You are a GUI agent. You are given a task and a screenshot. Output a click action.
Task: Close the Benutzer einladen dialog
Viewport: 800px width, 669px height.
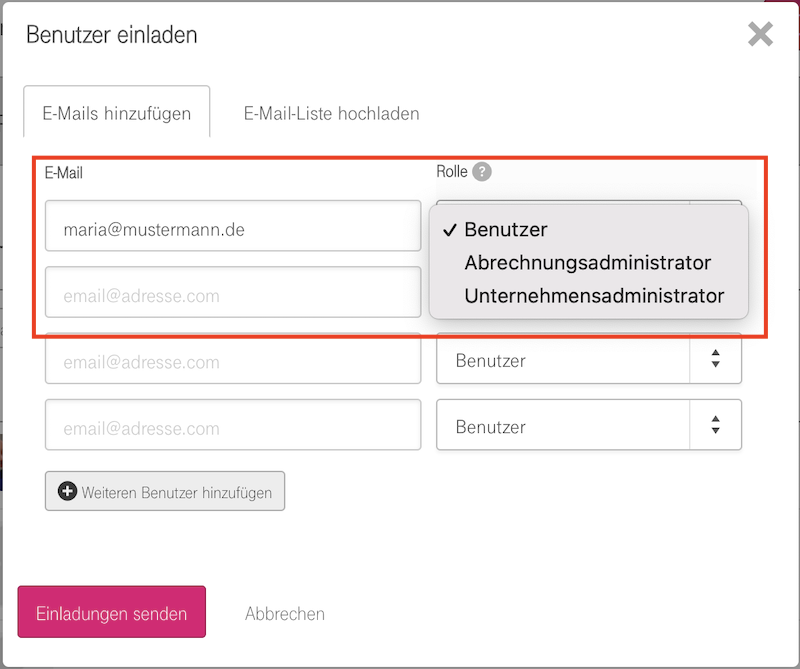pyautogui.click(x=760, y=35)
